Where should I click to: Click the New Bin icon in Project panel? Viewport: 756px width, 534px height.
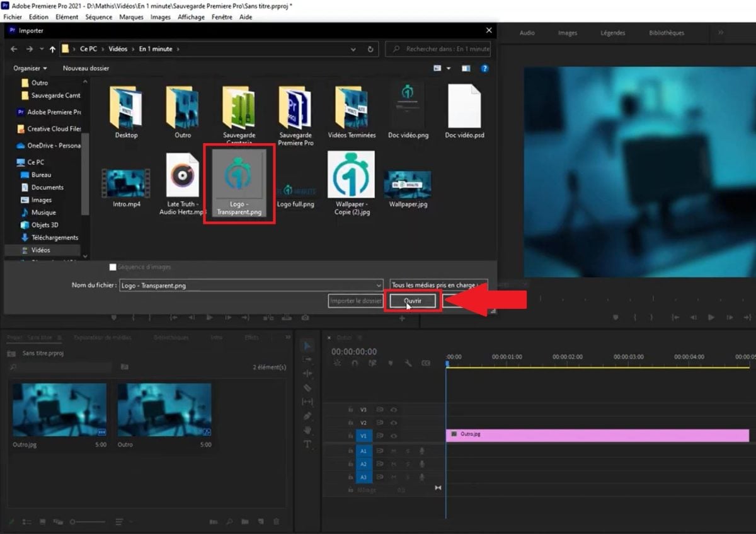click(244, 522)
